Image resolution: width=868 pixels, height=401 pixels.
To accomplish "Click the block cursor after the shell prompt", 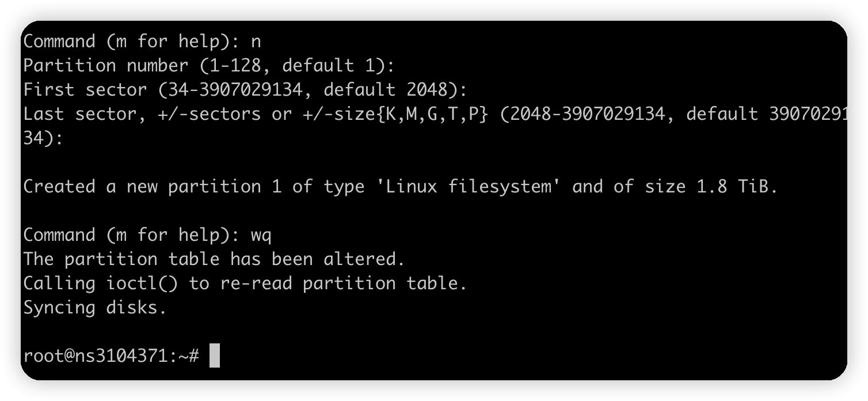I will [214, 355].
